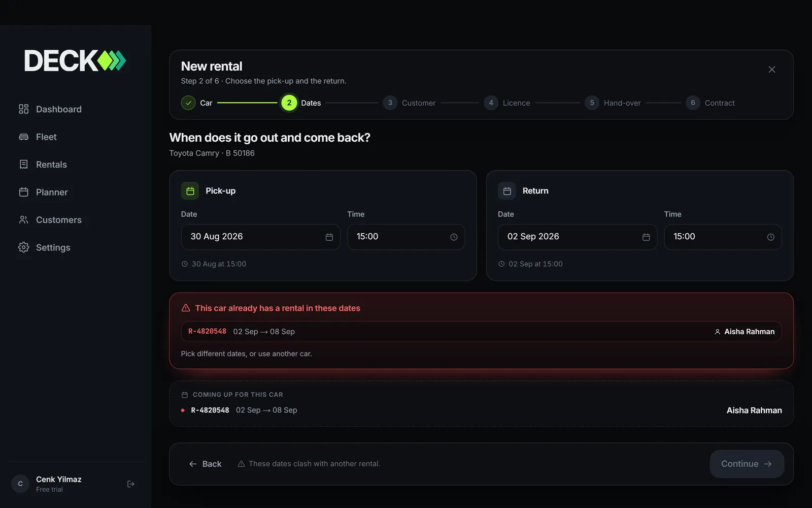
Task: Click the Cenk Yilmaz avatar
Action: [x=20, y=484]
